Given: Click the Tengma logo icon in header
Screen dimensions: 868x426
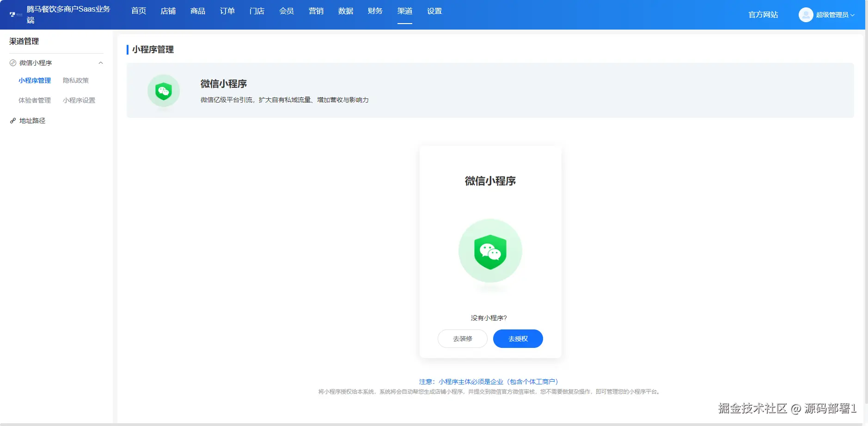Looking at the screenshot, I should point(16,15).
